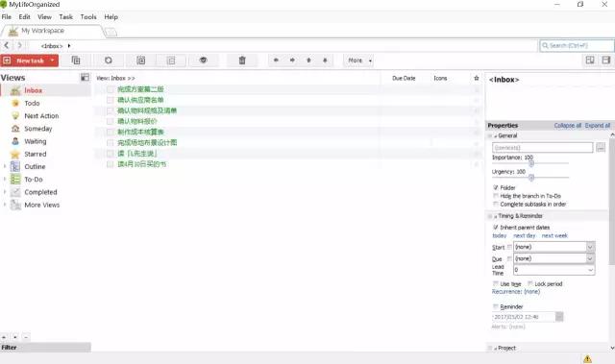Click the first layout icon at toolbar right

click(x=590, y=60)
